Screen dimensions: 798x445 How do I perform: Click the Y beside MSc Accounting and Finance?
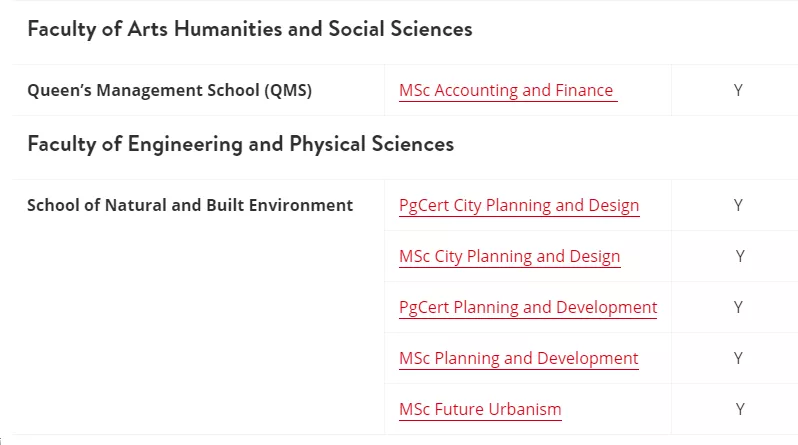[738, 90]
